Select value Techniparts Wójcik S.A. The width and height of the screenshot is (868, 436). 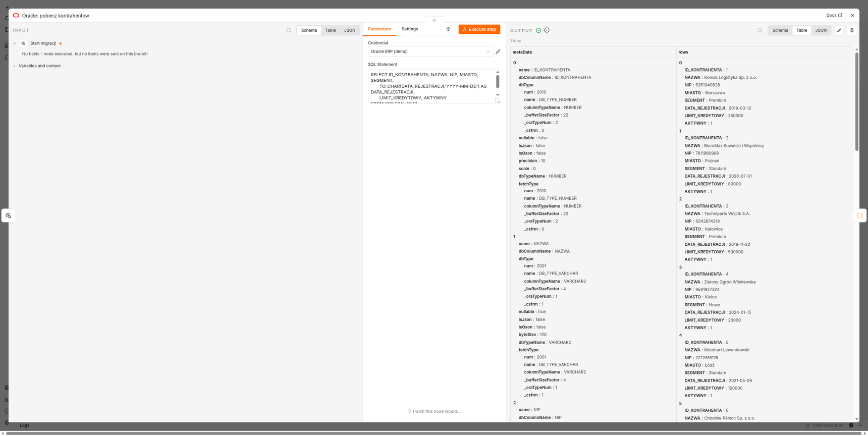727,214
